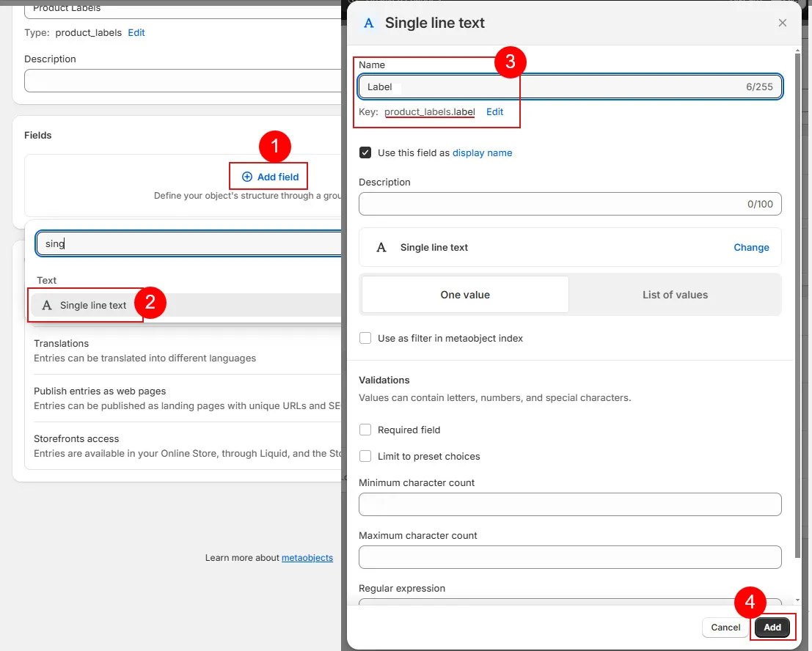Switch to List of values

pos(675,295)
